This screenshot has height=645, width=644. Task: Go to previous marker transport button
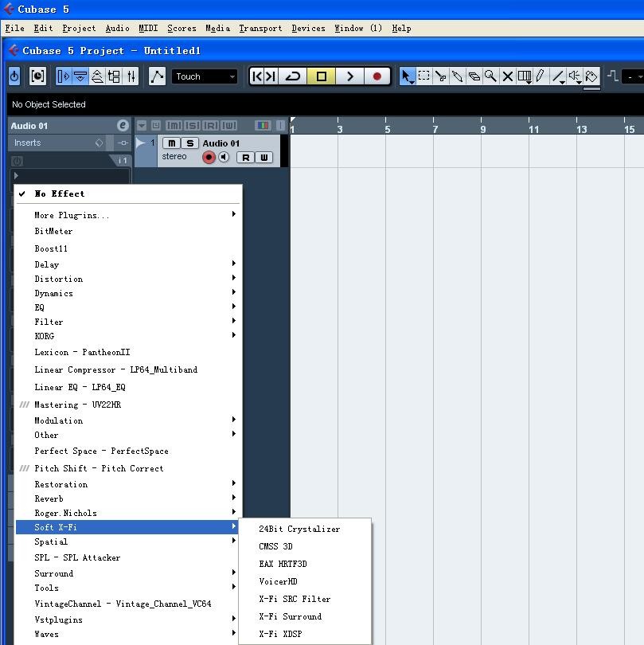257,76
